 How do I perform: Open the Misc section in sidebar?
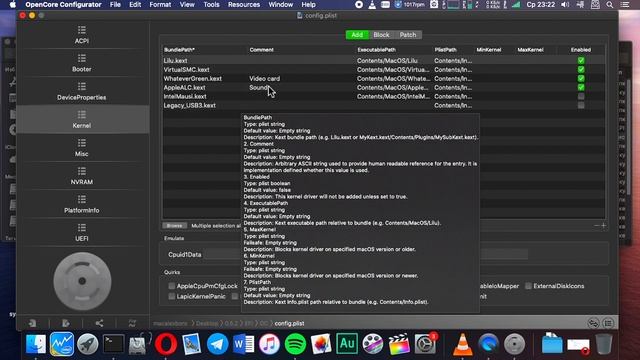pos(82,148)
